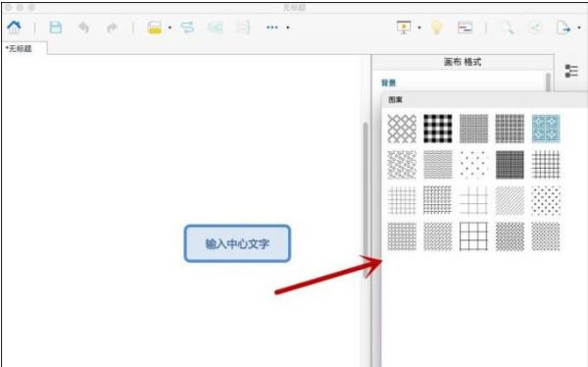This screenshot has height=367, width=588.
Task: Open the home view via house icon
Action: 15,27
